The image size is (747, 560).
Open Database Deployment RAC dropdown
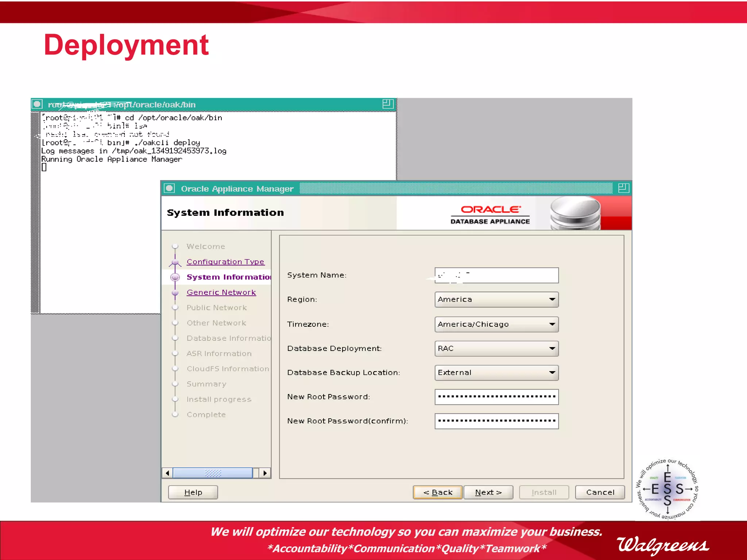click(496, 349)
